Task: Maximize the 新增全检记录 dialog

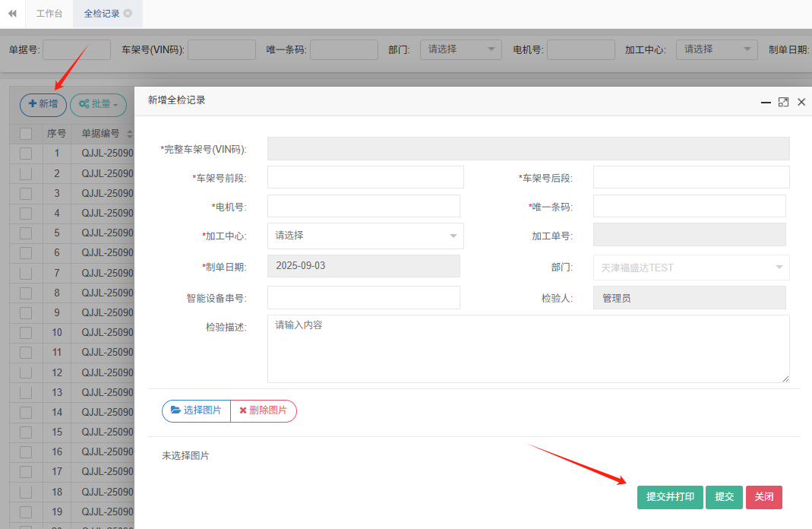Action: click(783, 102)
